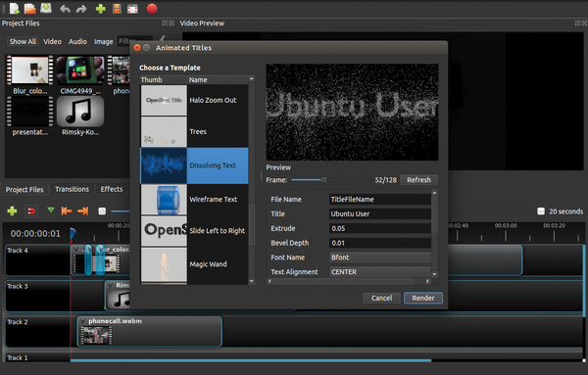Clear the project files filter icon
The height and width of the screenshot is (375, 588).
[x=162, y=38]
